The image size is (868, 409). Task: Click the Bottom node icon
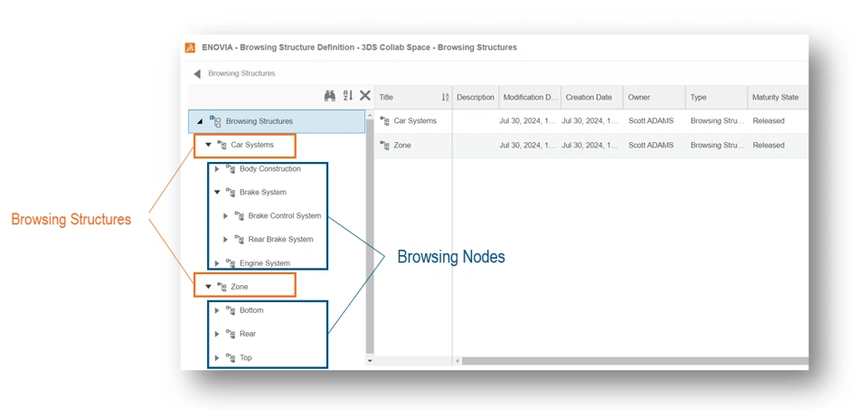[231, 311]
